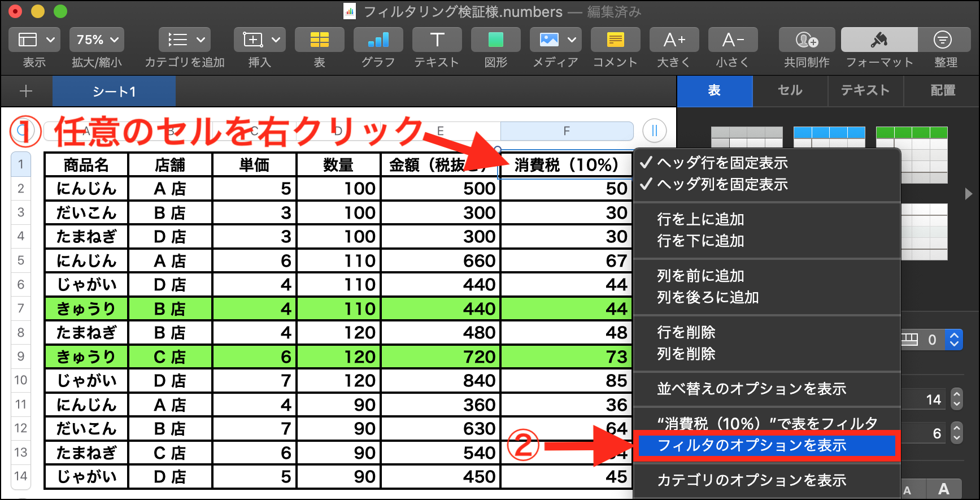Image resolution: width=980 pixels, height=500 pixels.
Task: Choose 並べ替えのオプションを表示 menu item
Action: (751, 389)
